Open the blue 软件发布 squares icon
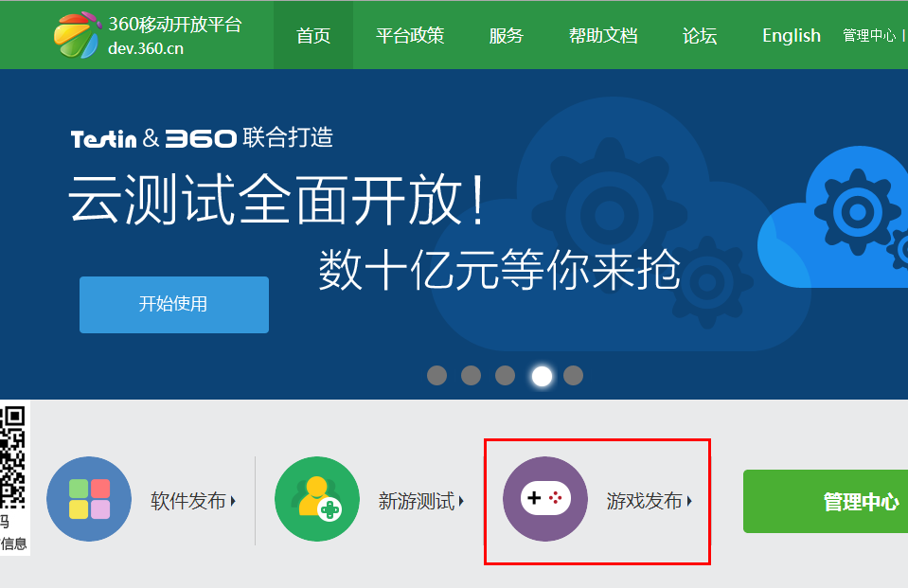 point(89,499)
